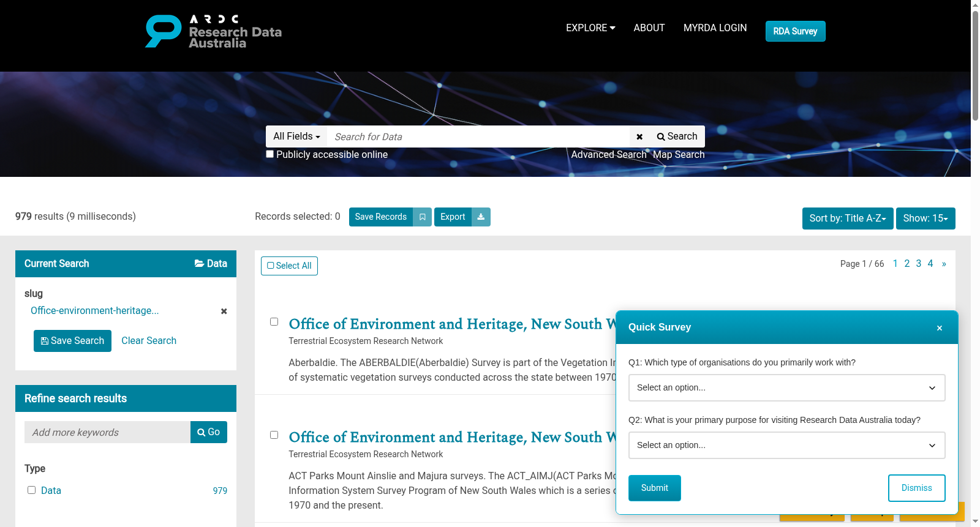Open the ABOUT menu item
The width and height of the screenshot is (980, 527).
click(649, 28)
